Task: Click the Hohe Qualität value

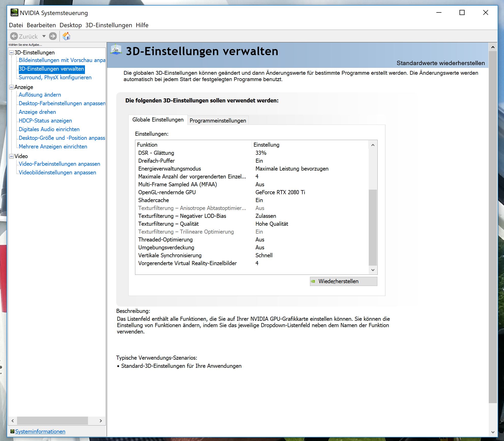Action: pyautogui.click(x=272, y=224)
